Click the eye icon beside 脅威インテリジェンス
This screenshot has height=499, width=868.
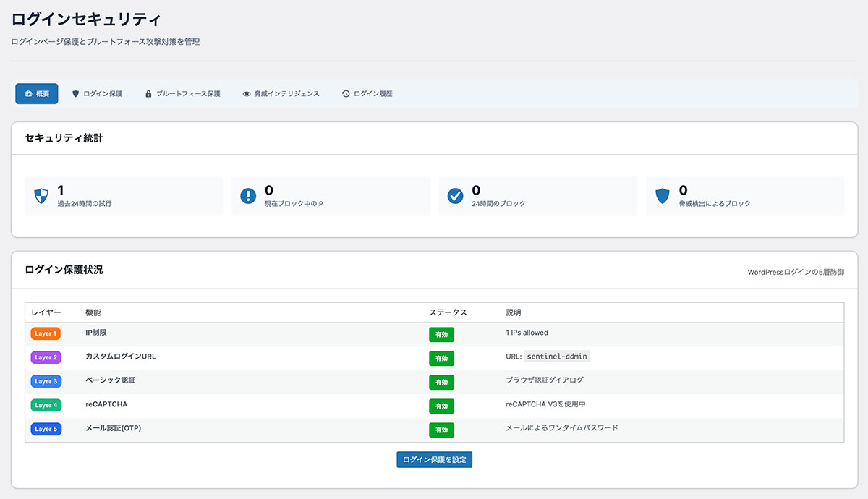click(x=247, y=94)
